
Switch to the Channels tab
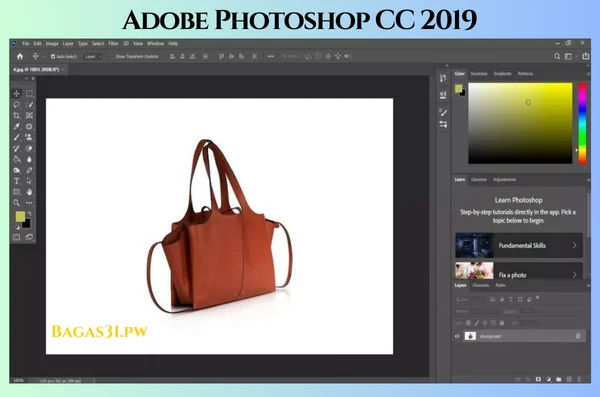[x=481, y=285]
